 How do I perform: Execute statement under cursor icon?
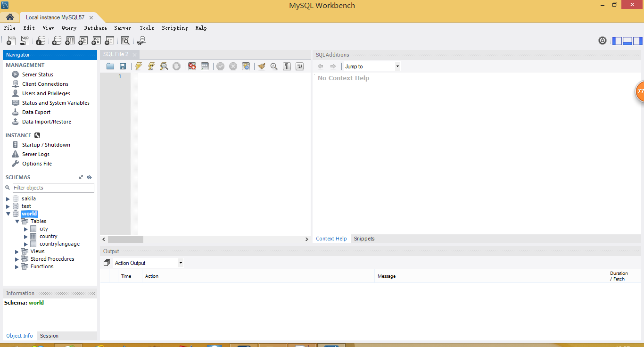pyautogui.click(x=151, y=66)
